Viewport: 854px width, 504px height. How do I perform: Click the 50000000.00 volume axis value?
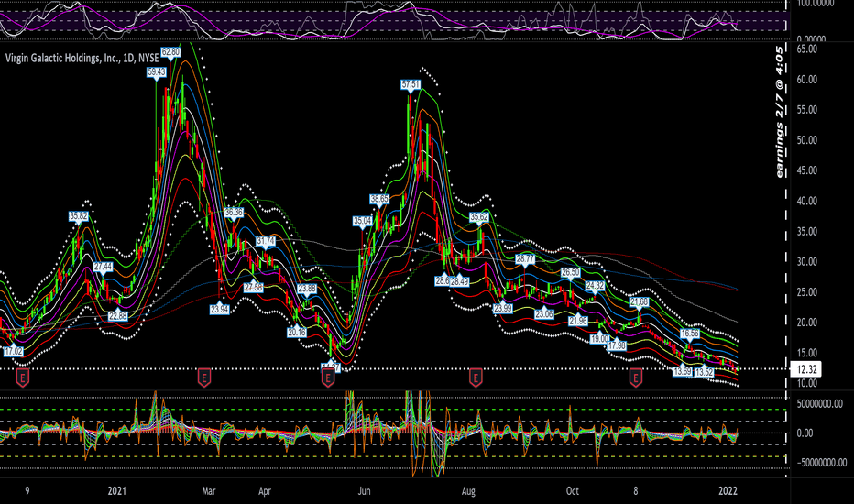click(820, 404)
